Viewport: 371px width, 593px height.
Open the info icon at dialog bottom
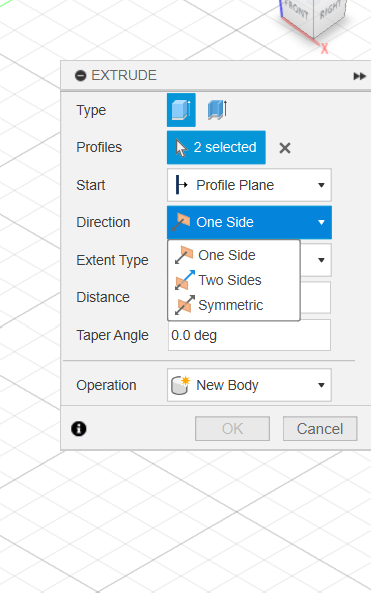point(79,428)
